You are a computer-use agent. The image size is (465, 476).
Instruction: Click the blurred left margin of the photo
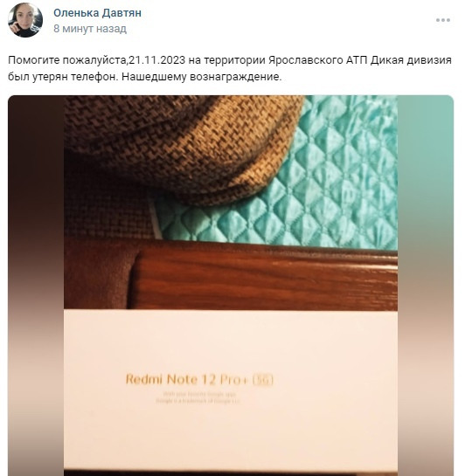point(36,286)
